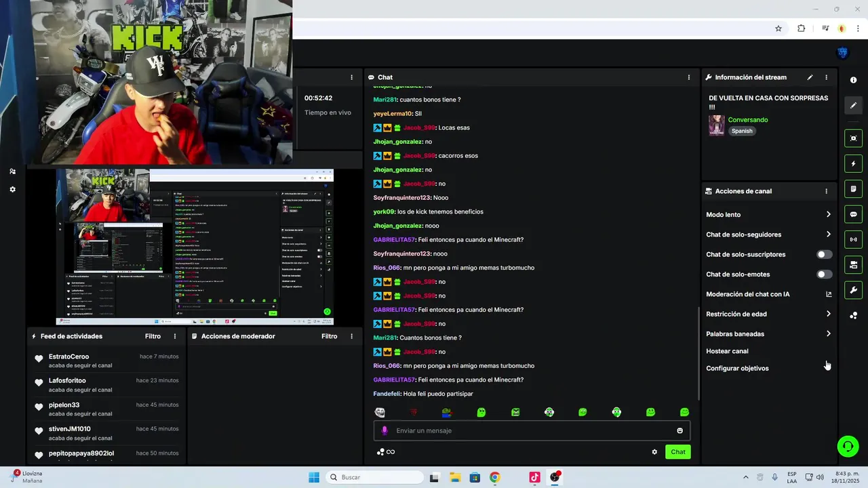868x488 pixels.
Task: Bookmark this page with the star icon
Action: (x=778, y=28)
